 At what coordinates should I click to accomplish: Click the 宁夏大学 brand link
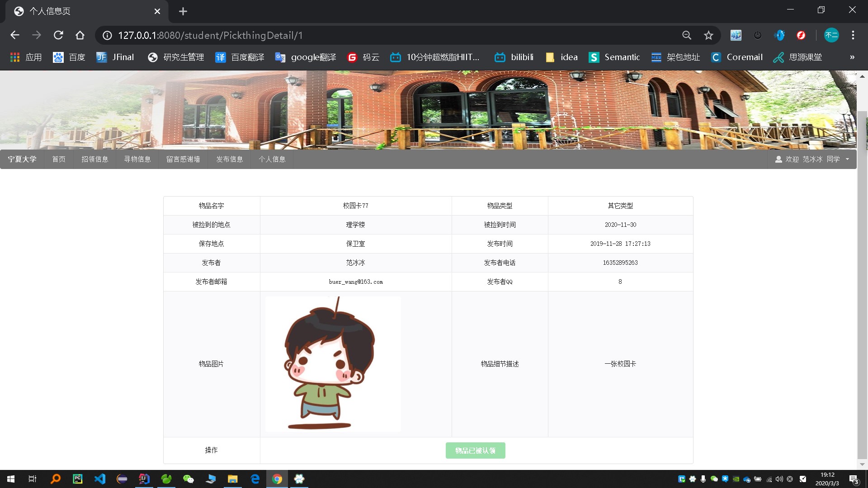click(22, 159)
